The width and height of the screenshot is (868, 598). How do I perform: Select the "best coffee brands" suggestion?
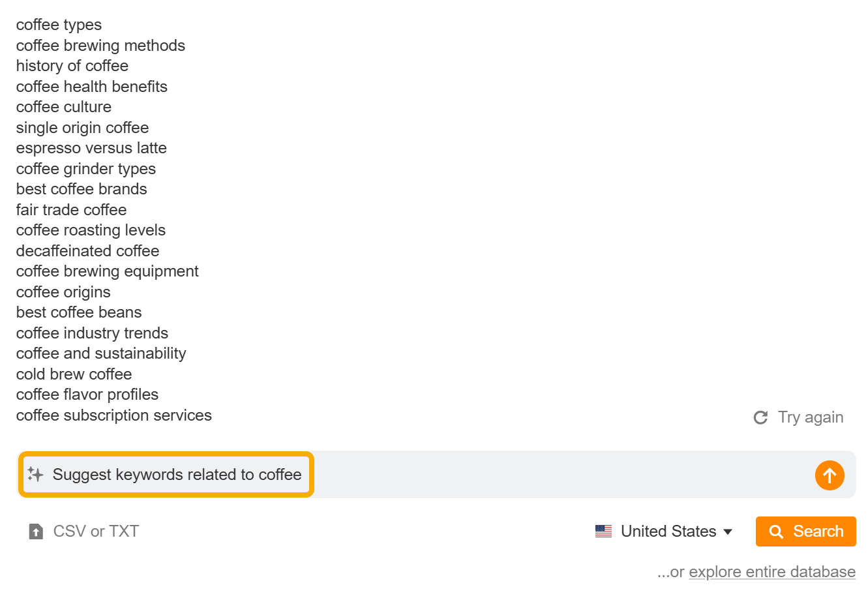pyautogui.click(x=82, y=189)
